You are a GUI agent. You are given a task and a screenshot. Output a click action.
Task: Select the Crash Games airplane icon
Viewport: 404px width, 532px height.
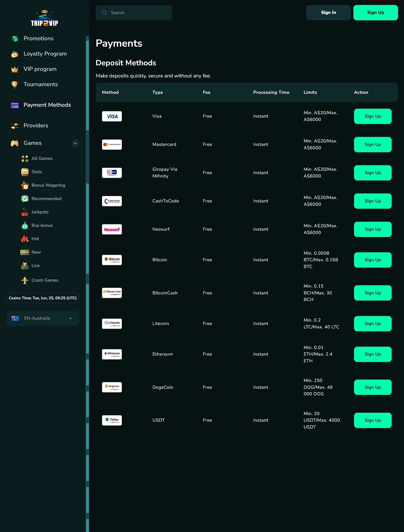click(25, 280)
